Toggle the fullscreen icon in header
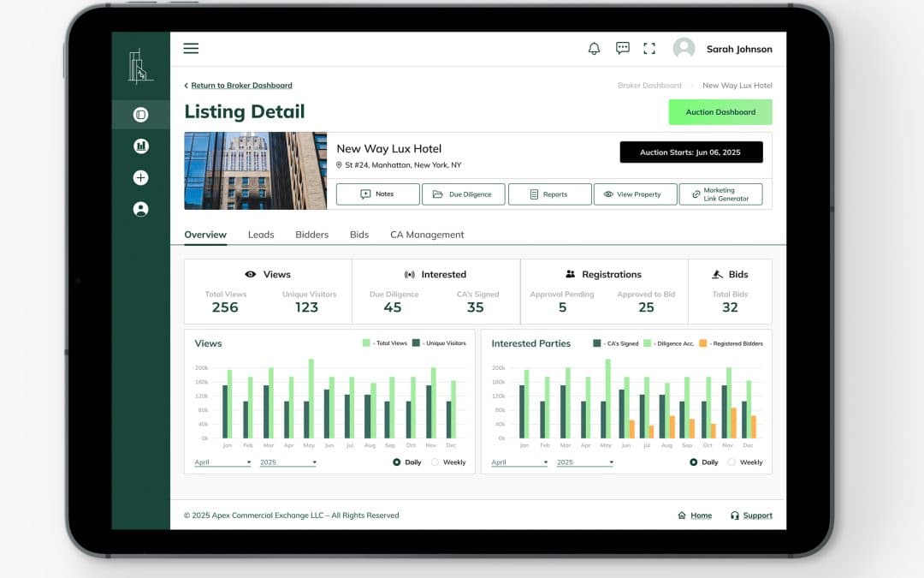 [x=649, y=49]
